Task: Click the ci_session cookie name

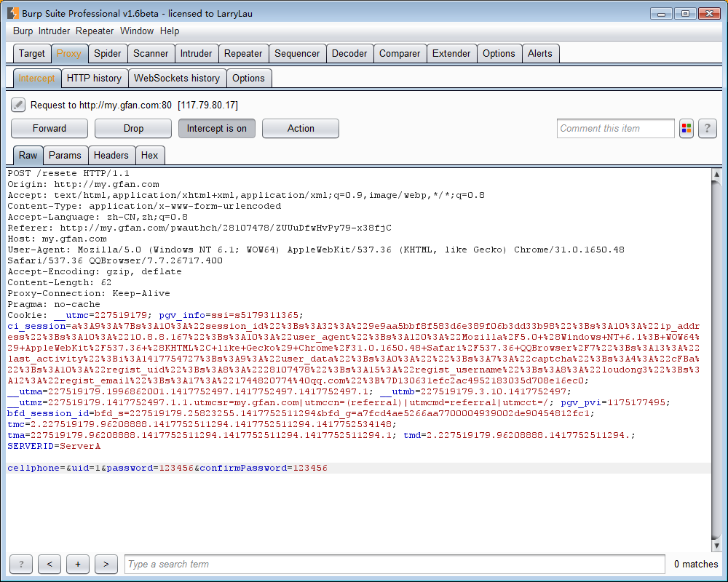Action: [36, 326]
